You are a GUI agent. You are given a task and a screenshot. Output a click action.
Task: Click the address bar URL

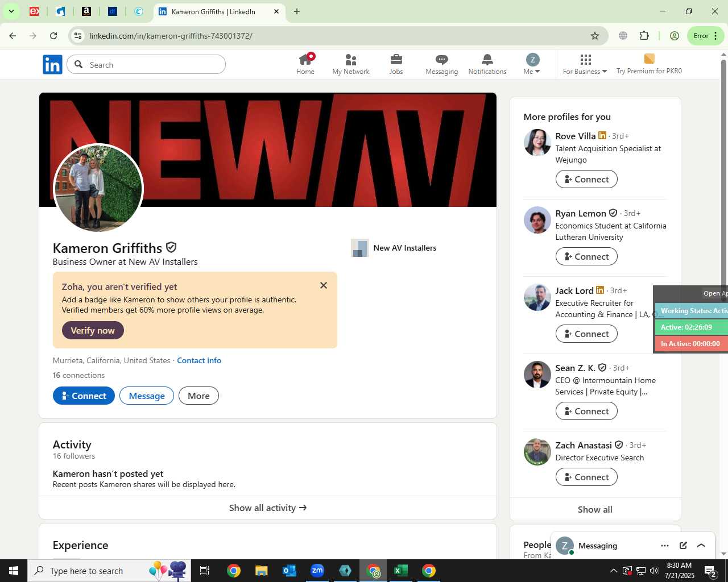pos(171,36)
